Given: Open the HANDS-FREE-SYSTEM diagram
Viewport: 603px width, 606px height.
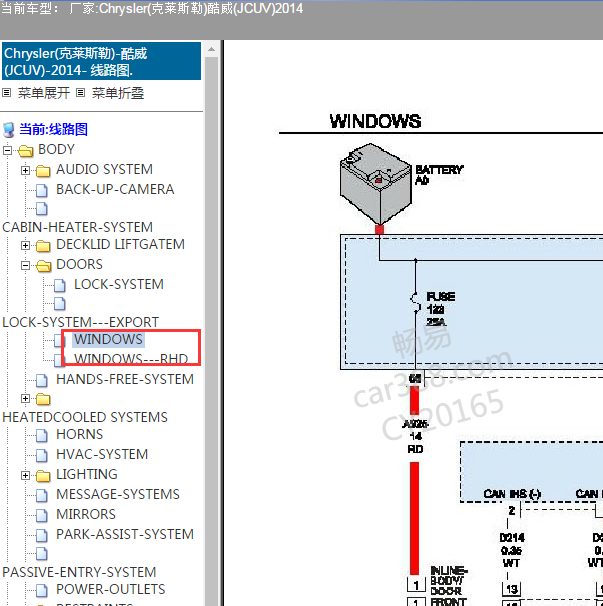Looking at the screenshot, I should (x=125, y=380).
